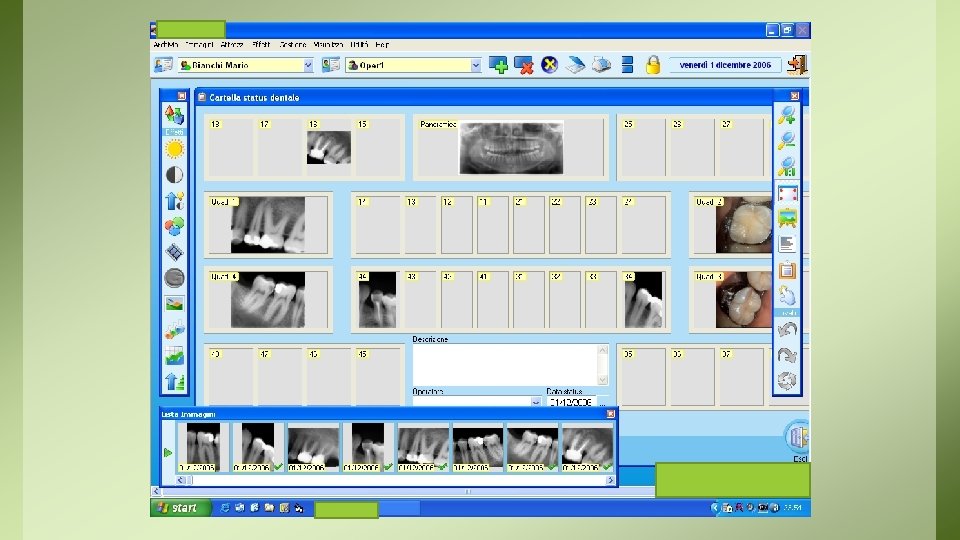This screenshot has width=960, height=540.
Task: Select the diamond film-strip filter icon
Action: click(174, 252)
